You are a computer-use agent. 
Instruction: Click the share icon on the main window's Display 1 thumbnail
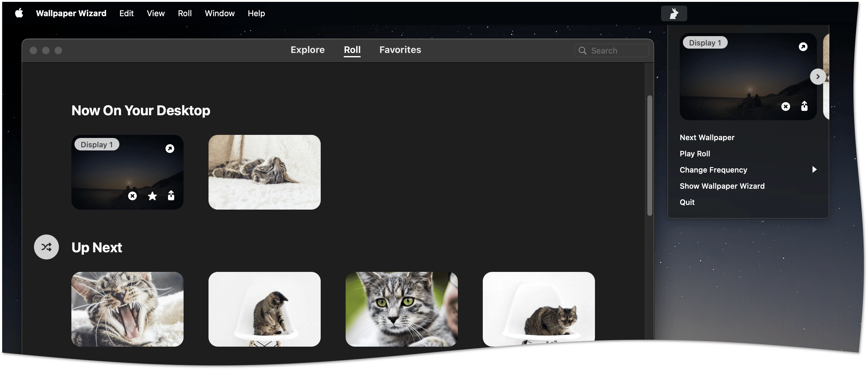(171, 196)
